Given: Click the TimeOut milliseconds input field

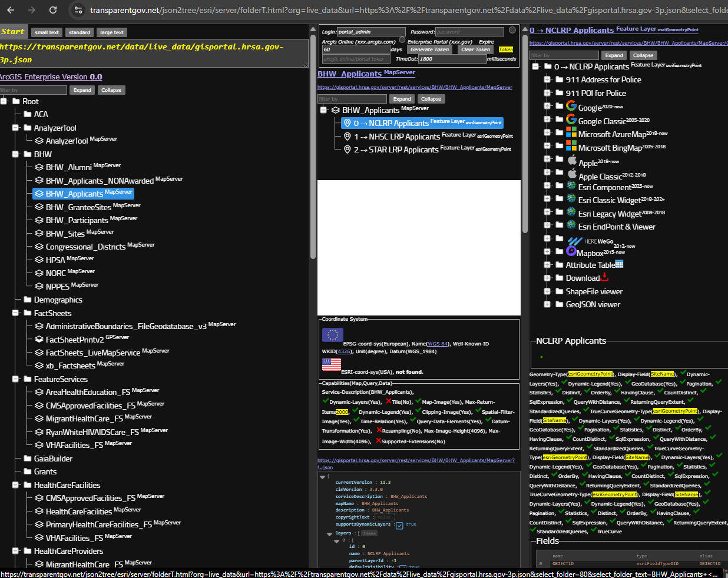Looking at the screenshot, I should [452, 59].
